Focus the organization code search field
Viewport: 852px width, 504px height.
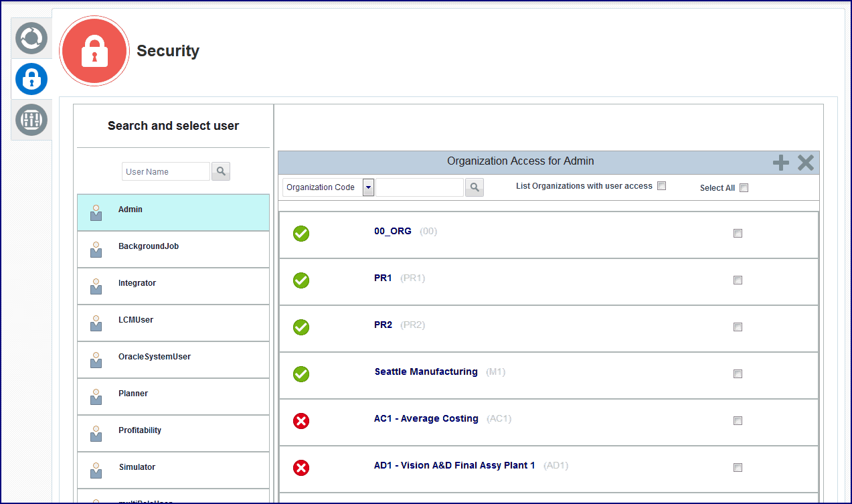click(x=420, y=187)
